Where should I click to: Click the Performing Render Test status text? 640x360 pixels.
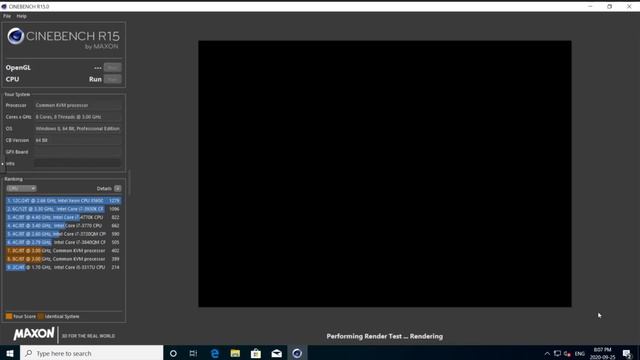pos(384,336)
